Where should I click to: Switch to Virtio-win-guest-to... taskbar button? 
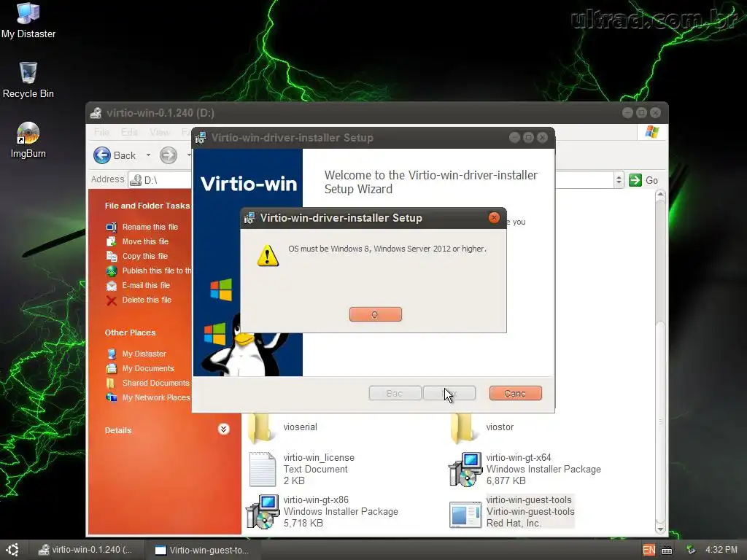tap(203, 550)
